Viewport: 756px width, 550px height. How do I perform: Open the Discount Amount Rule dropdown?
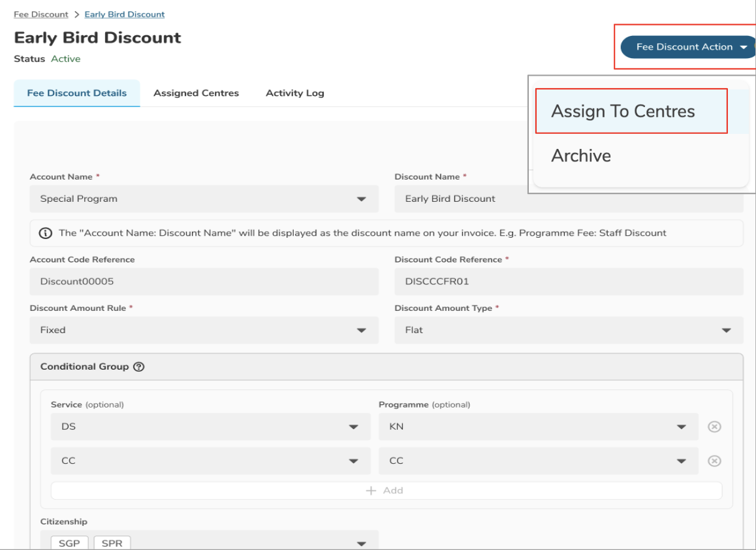204,330
